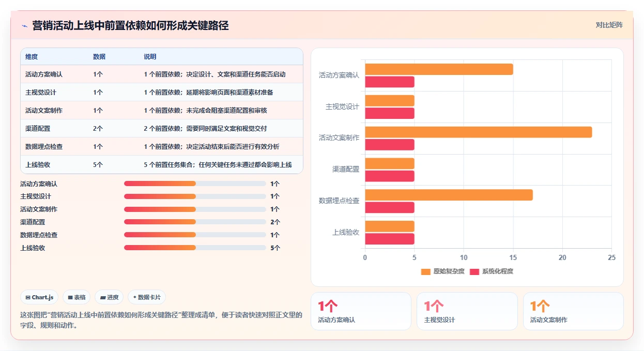
Task: Click description '决定设计、文案和渠道任务能否启动'
Action: coord(236,74)
